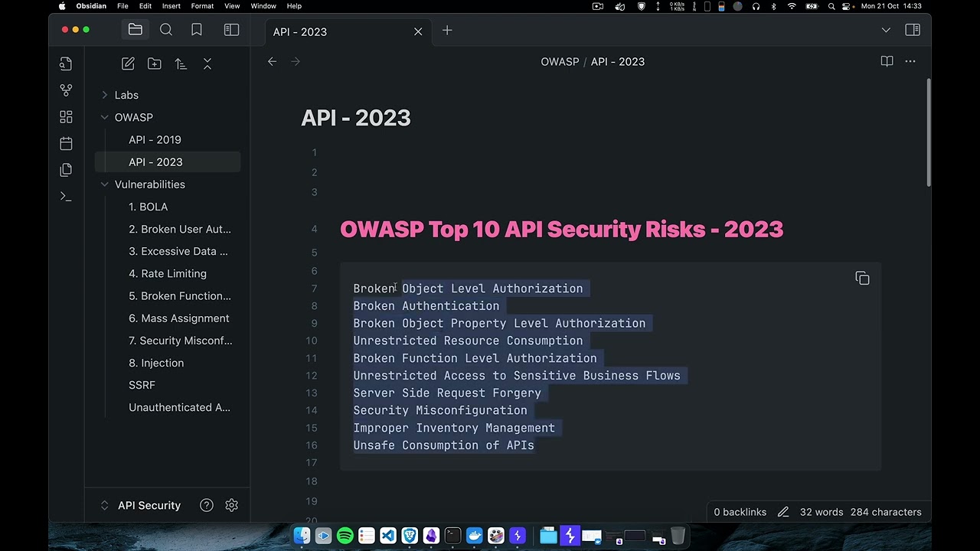Open the API Security vault switcher
Screen dimensions: 980x551
(142, 505)
